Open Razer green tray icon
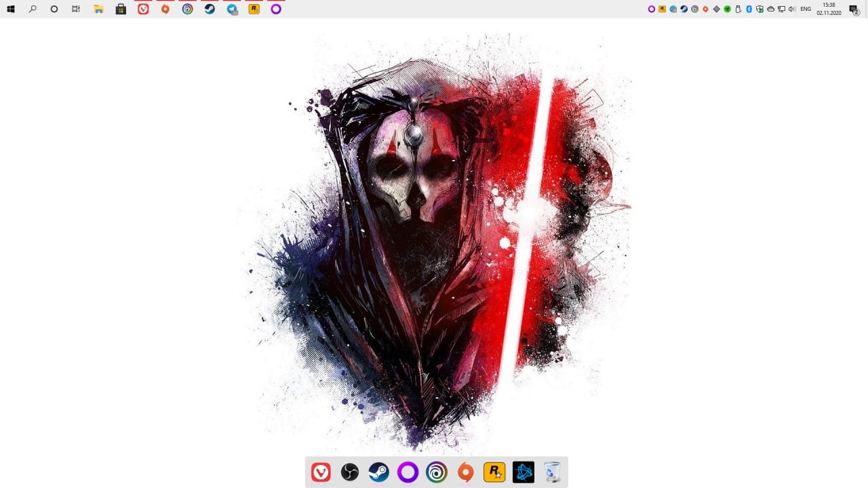868x488 pixels. coord(728,9)
